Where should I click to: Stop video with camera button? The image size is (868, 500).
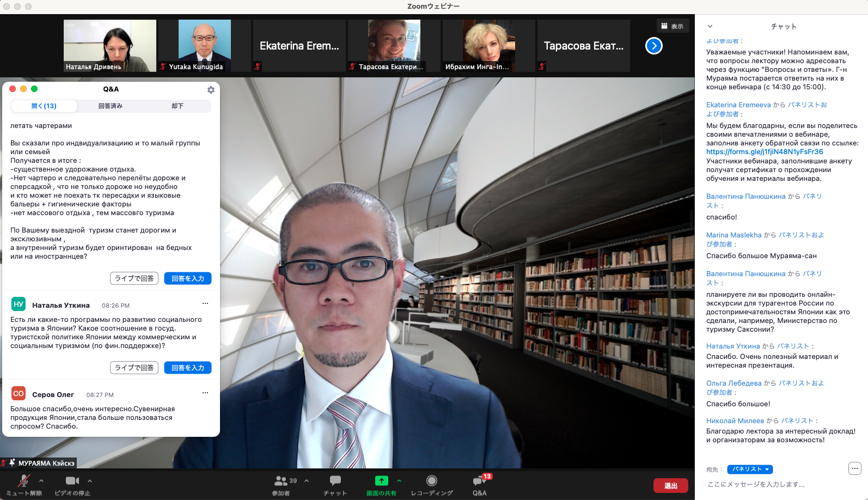(x=72, y=481)
